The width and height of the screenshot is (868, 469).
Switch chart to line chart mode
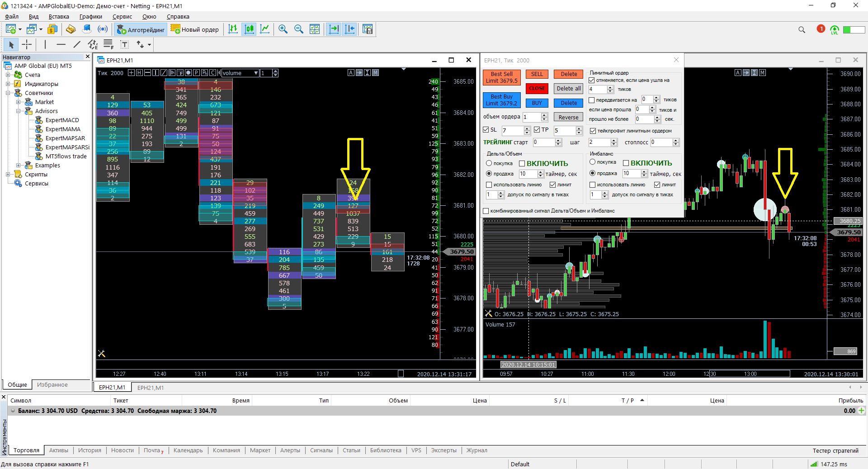point(265,29)
